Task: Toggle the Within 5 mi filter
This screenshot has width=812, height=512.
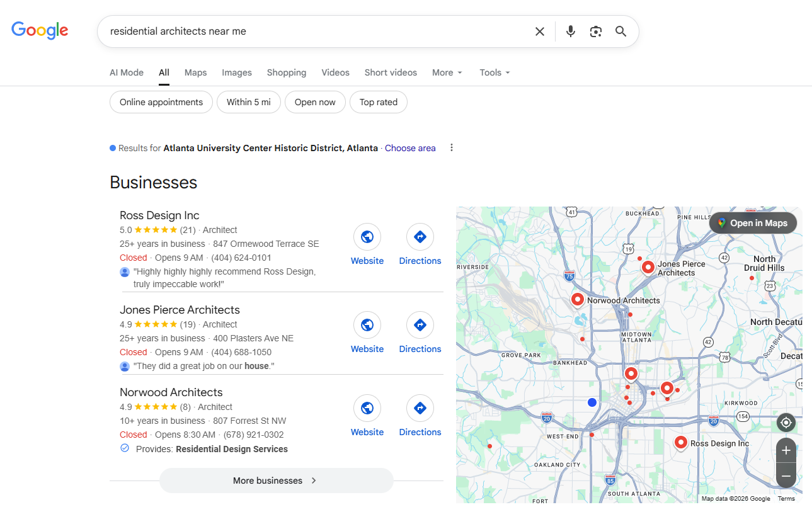Action: point(248,102)
